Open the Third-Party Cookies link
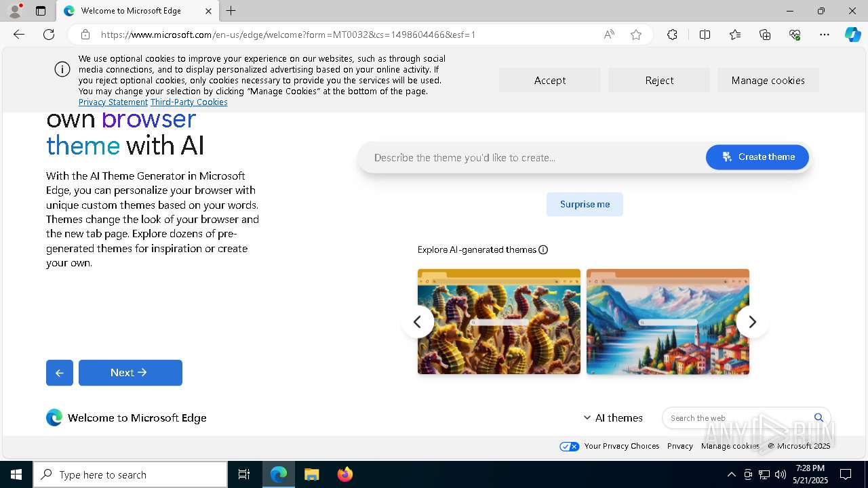 click(189, 102)
